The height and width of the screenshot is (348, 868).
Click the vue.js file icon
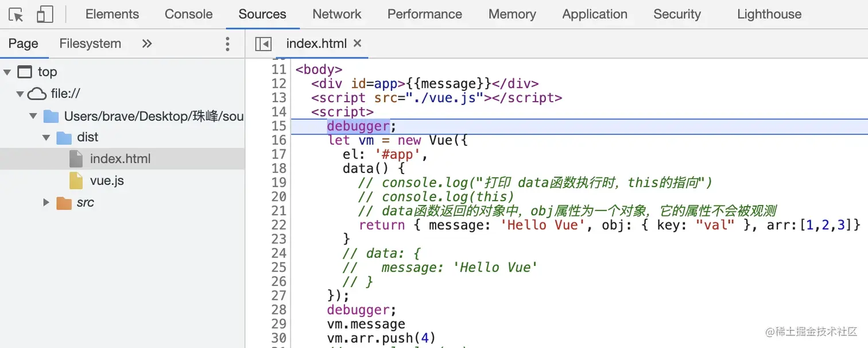tap(76, 181)
